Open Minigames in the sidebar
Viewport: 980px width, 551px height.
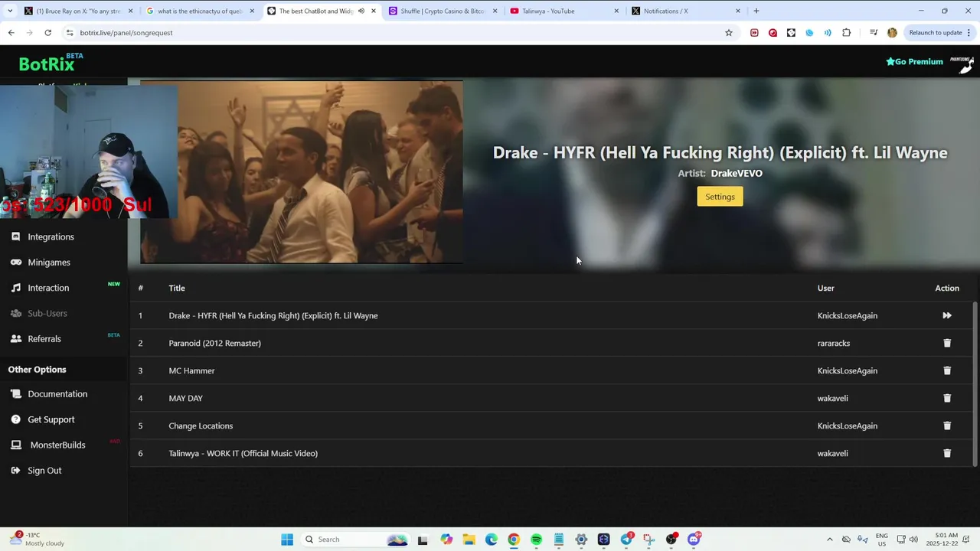point(49,262)
